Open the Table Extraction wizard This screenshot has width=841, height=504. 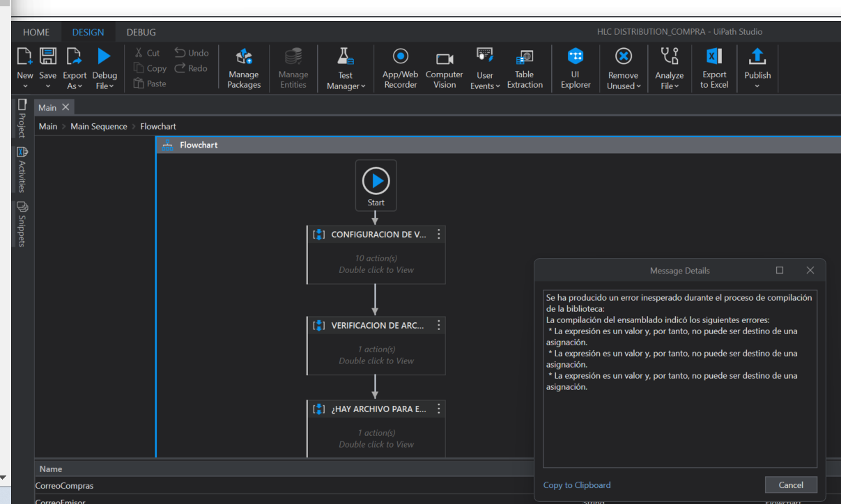click(524, 68)
